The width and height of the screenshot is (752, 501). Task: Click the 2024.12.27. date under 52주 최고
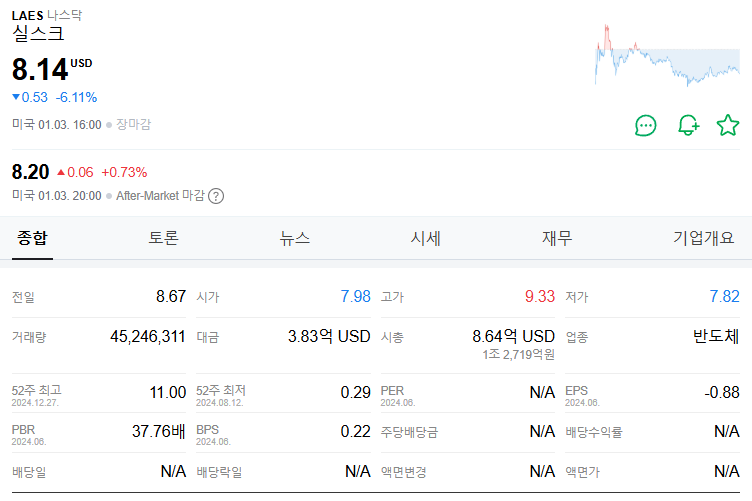35,403
